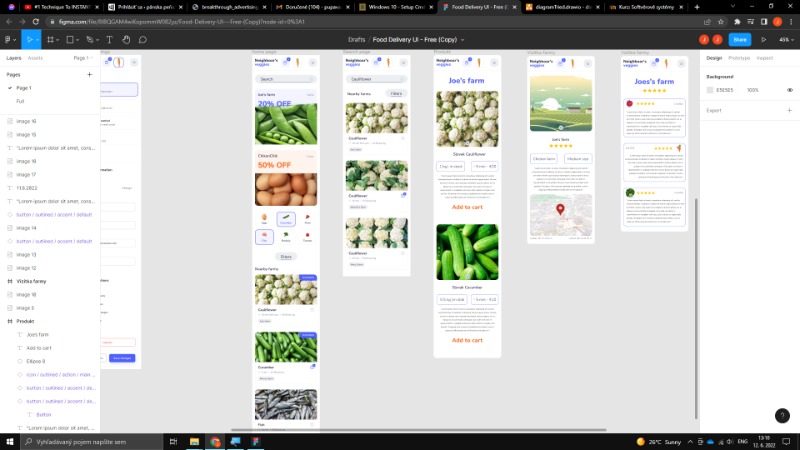Open the Figma main menu

[8, 39]
